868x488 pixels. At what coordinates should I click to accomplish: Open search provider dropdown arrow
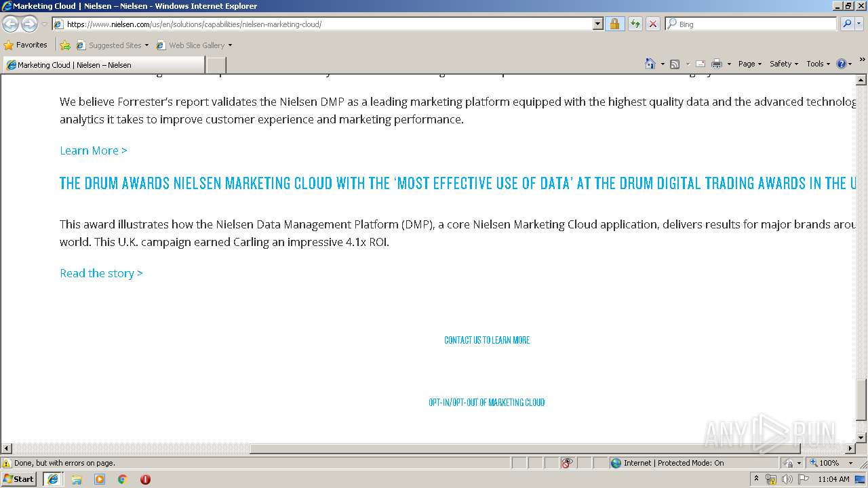(859, 24)
